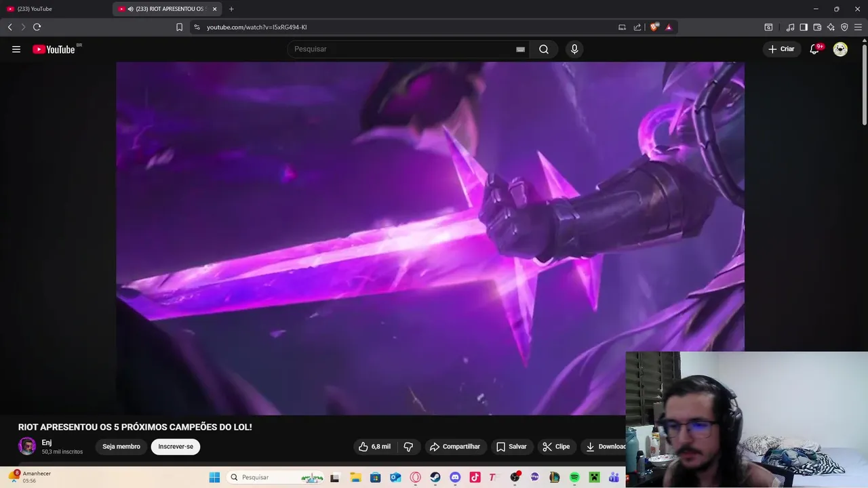Click the video title text
The image size is (868, 488).
[x=135, y=427]
